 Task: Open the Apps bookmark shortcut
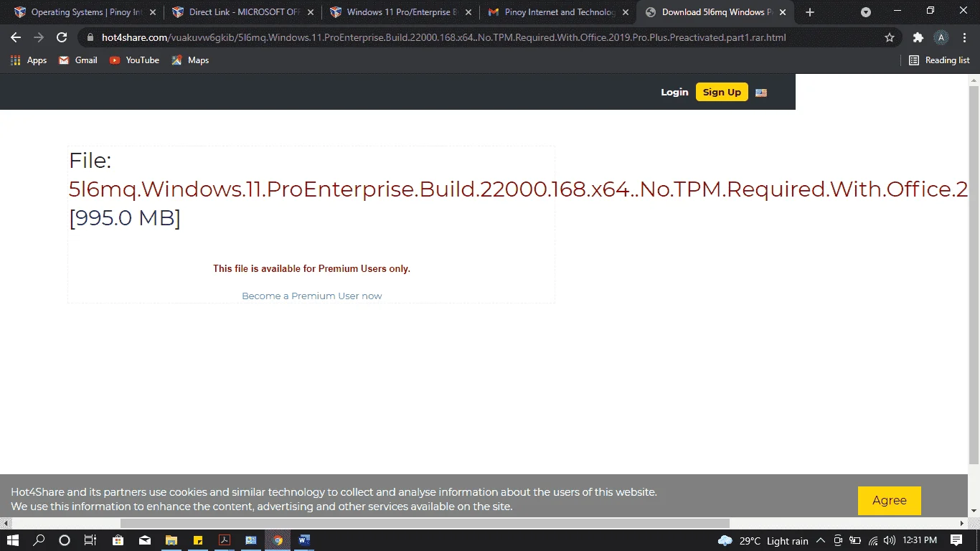point(29,60)
